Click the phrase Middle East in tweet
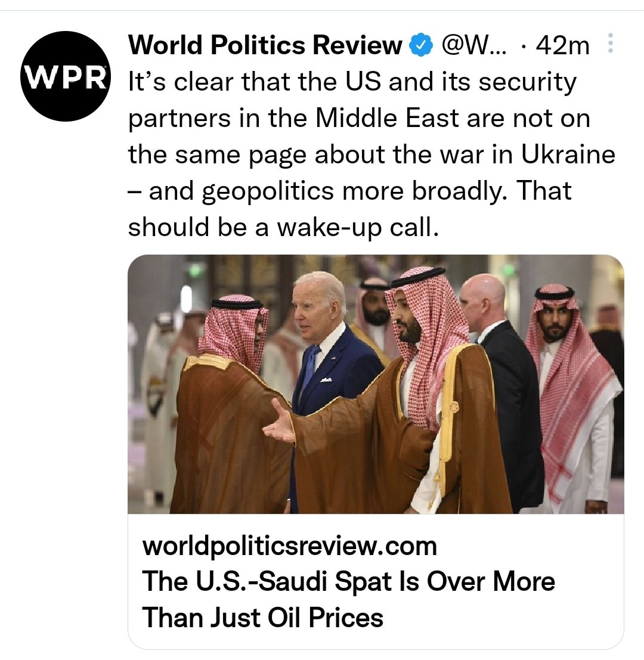This screenshot has width=644, height=660. (x=387, y=118)
